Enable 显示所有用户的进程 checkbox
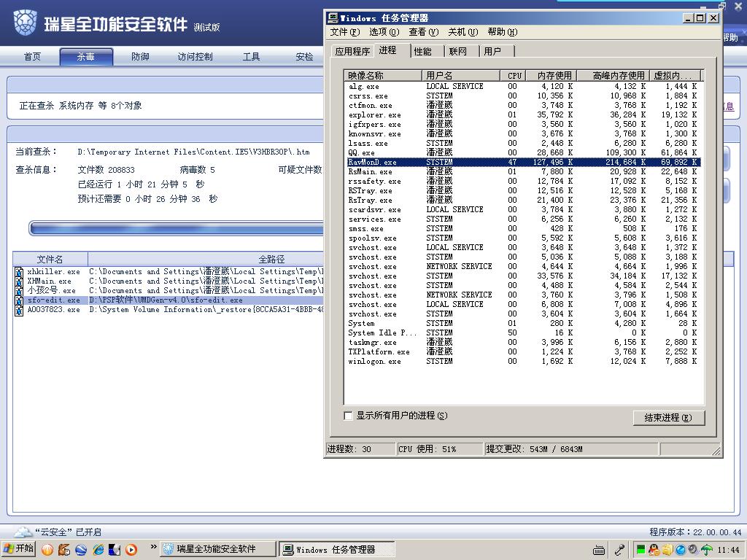 [x=348, y=416]
